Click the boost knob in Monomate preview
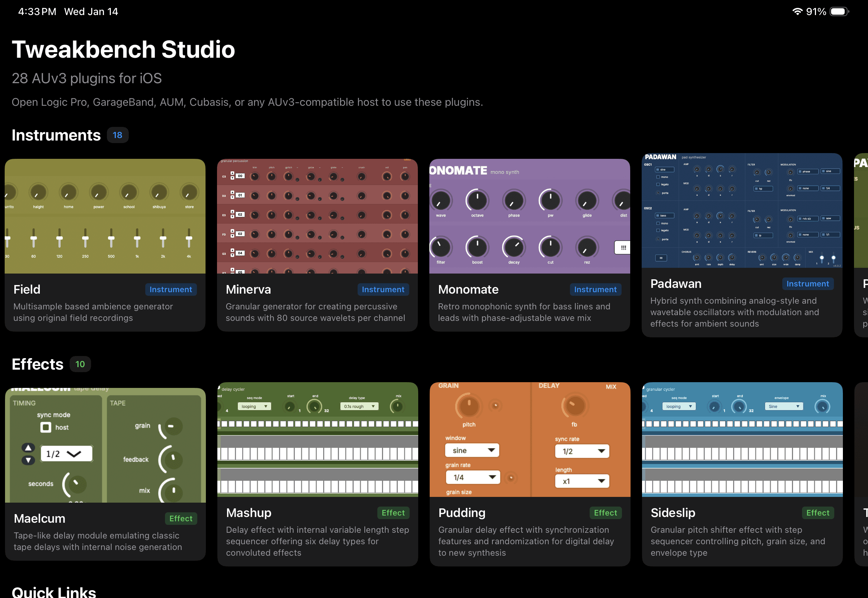This screenshot has width=868, height=598. 477,247
